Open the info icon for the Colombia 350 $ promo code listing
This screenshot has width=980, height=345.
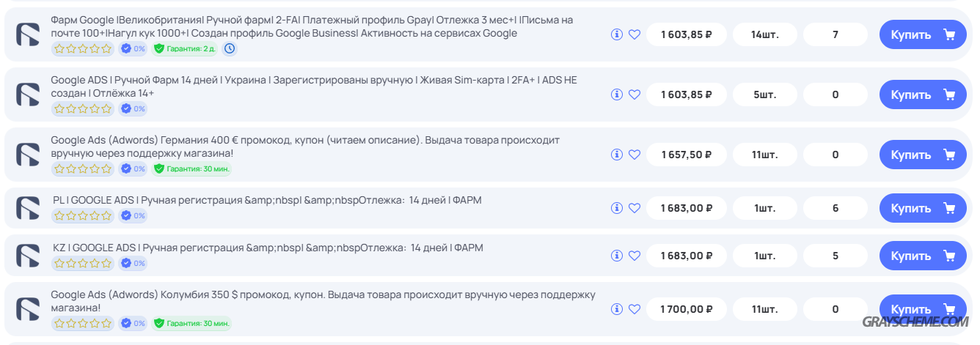point(617,309)
